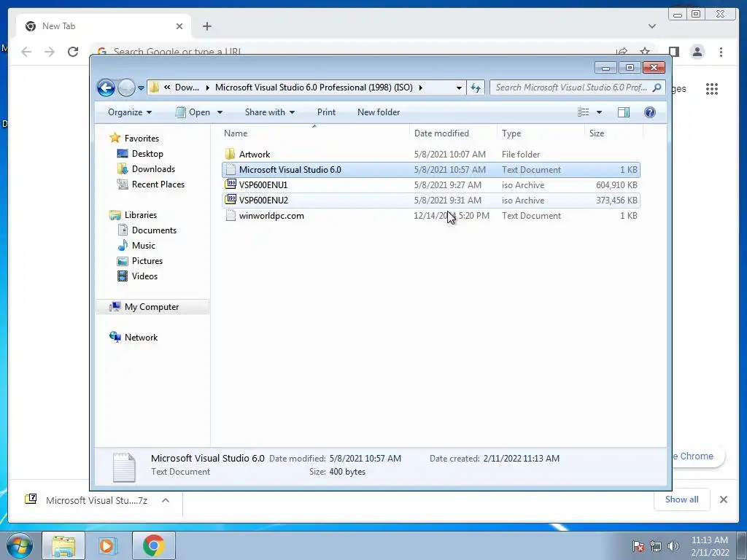Viewport: 747px width, 560px height.
Task: Open Downloads in the navigation pane
Action: 153,169
